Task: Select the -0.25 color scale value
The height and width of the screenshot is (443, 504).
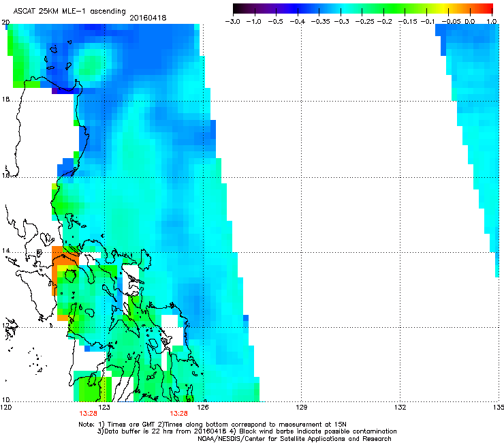Action: [x=365, y=22]
